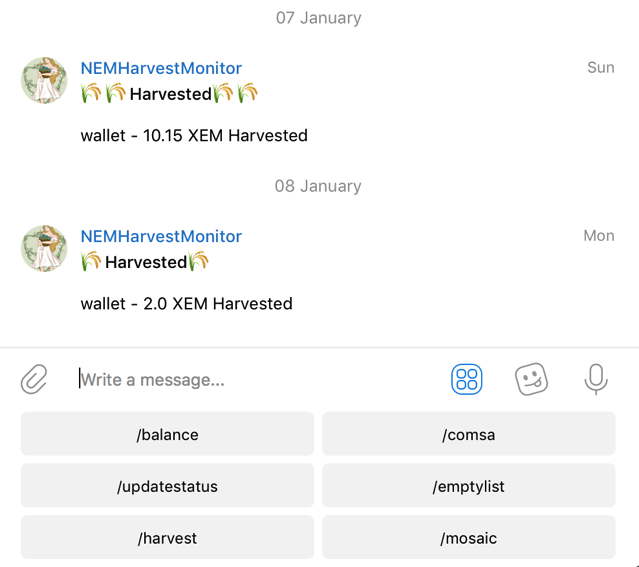The height and width of the screenshot is (567, 639).
Task: Select the /emptylist command button
Action: (x=469, y=486)
